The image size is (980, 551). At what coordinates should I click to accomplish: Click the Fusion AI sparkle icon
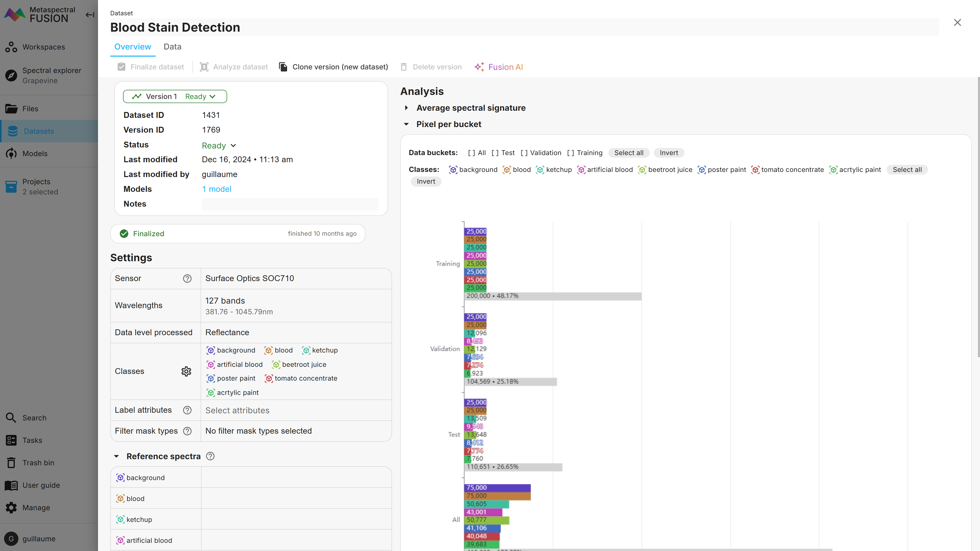tap(479, 67)
